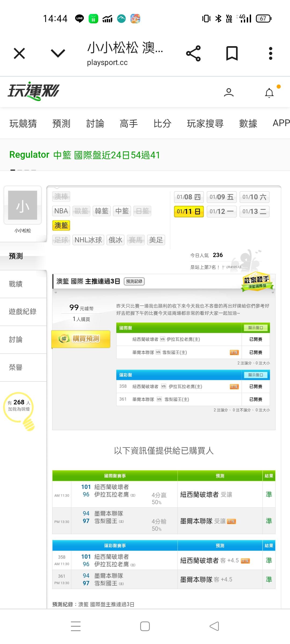This screenshot has width=290, height=644.
Task: Open the 遊戲紀錄 sidebar tab
Action: pyautogui.click(x=23, y=312)
